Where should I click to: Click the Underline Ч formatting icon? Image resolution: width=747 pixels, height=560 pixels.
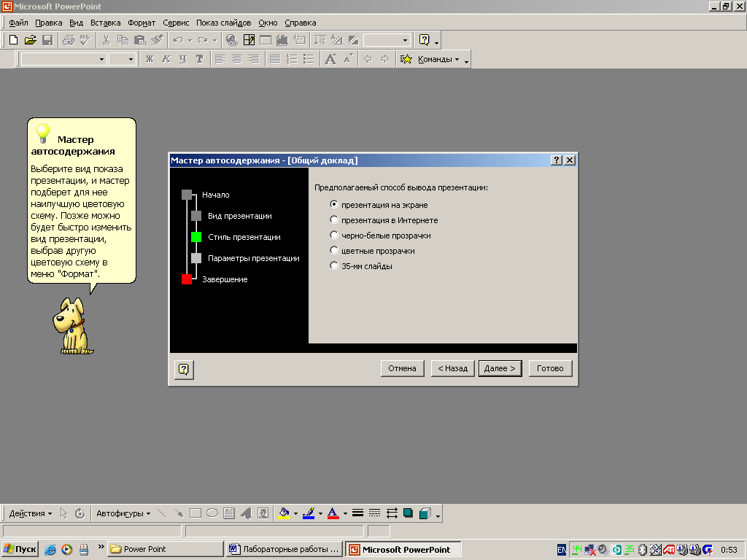pyautogui.click(x=183, y=59)
